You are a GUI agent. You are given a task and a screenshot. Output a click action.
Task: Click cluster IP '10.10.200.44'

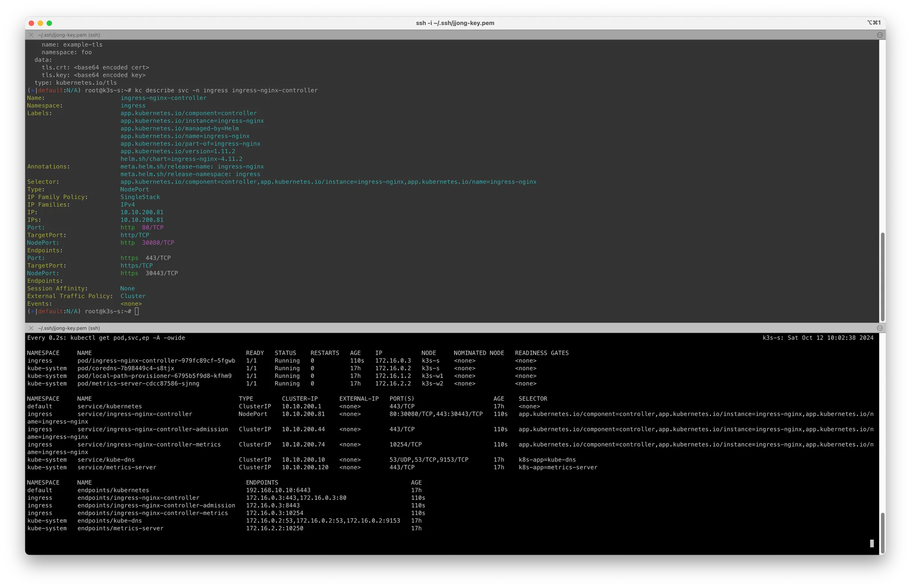pos(303,429)
